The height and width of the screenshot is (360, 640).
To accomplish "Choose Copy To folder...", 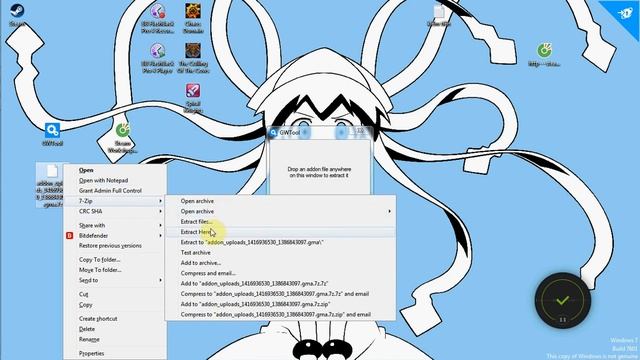I will coord(100,260).
